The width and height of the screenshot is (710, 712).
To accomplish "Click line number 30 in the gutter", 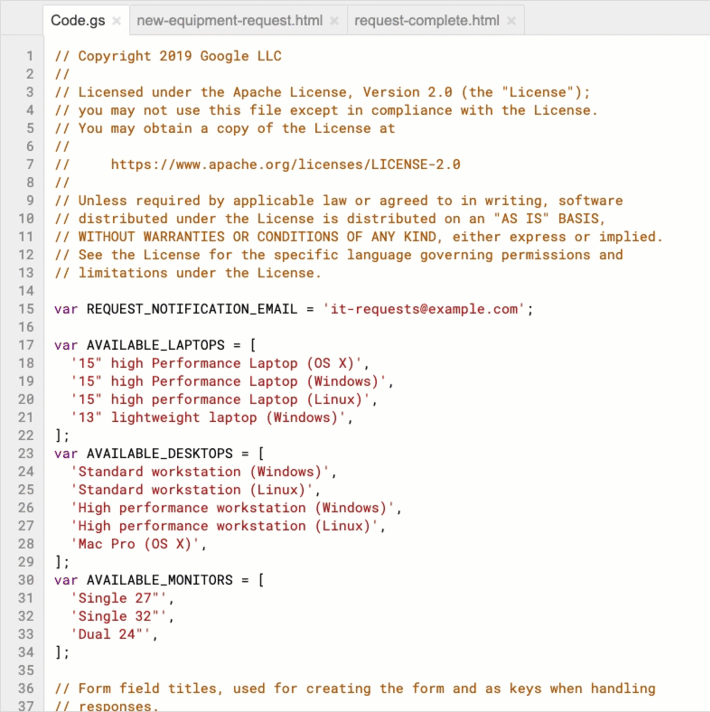I will (x=29, y=579).
